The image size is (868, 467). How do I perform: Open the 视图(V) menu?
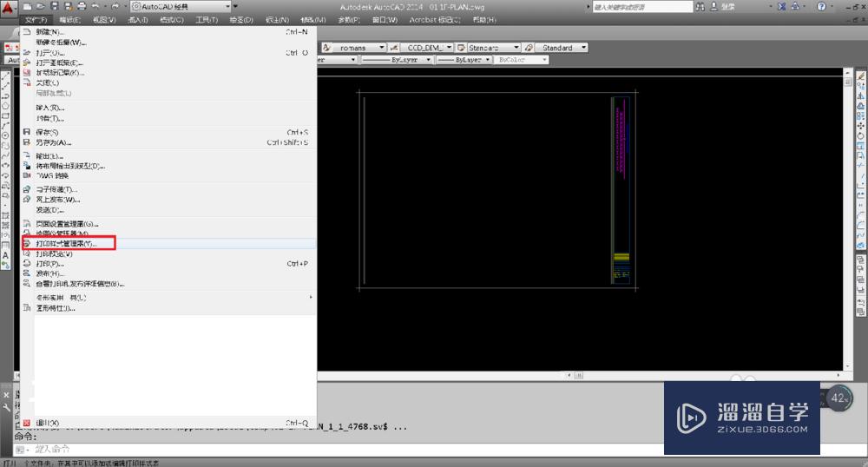pos(104,20)
